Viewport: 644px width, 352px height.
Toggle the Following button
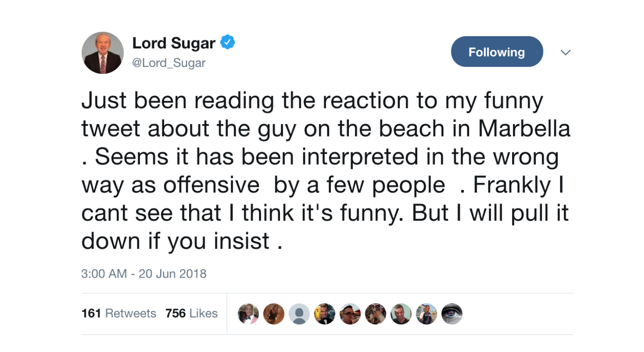[496, 52]
